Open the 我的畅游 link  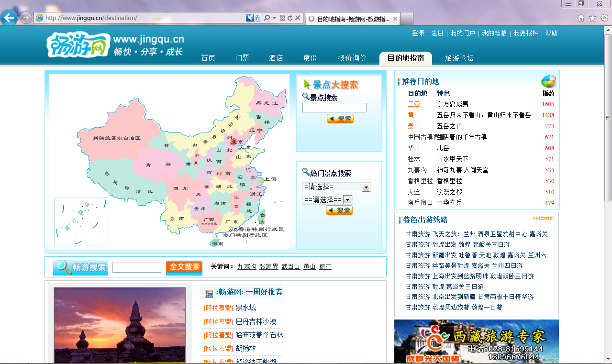click(494, 33)
